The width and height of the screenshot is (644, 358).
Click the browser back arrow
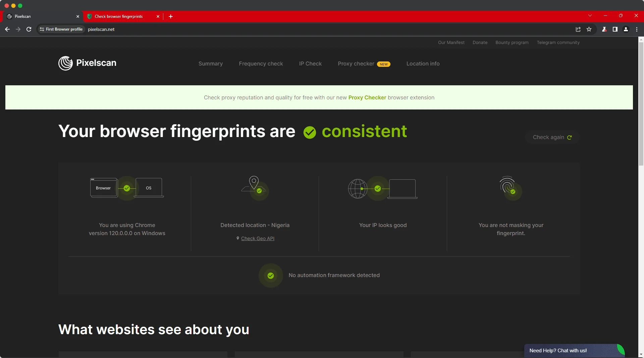pos(7,29)
